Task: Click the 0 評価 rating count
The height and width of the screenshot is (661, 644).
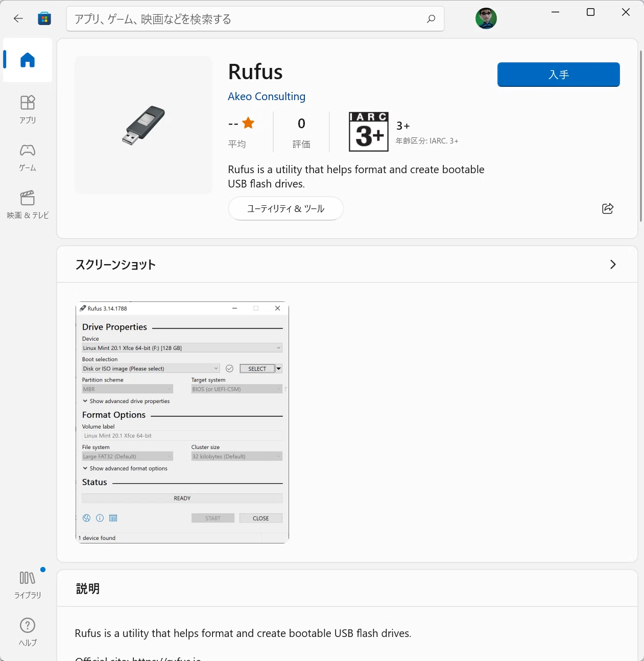Action: [x=301, y=132]
